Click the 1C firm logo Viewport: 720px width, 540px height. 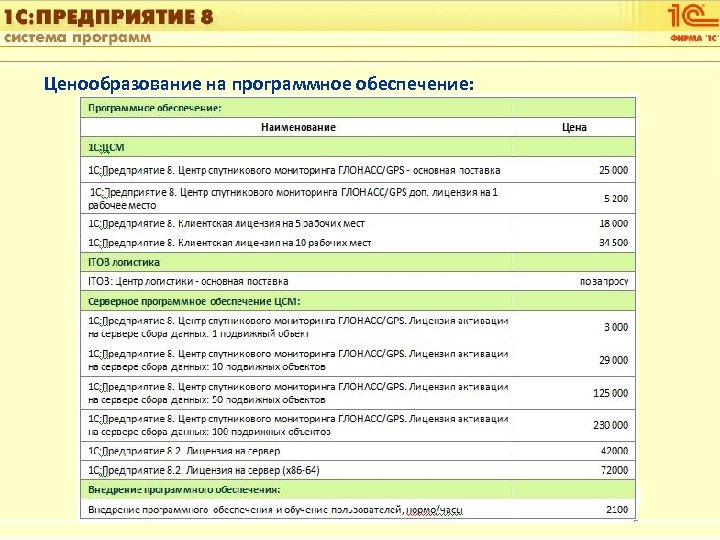pyautogui.click(x=693, y=22)
